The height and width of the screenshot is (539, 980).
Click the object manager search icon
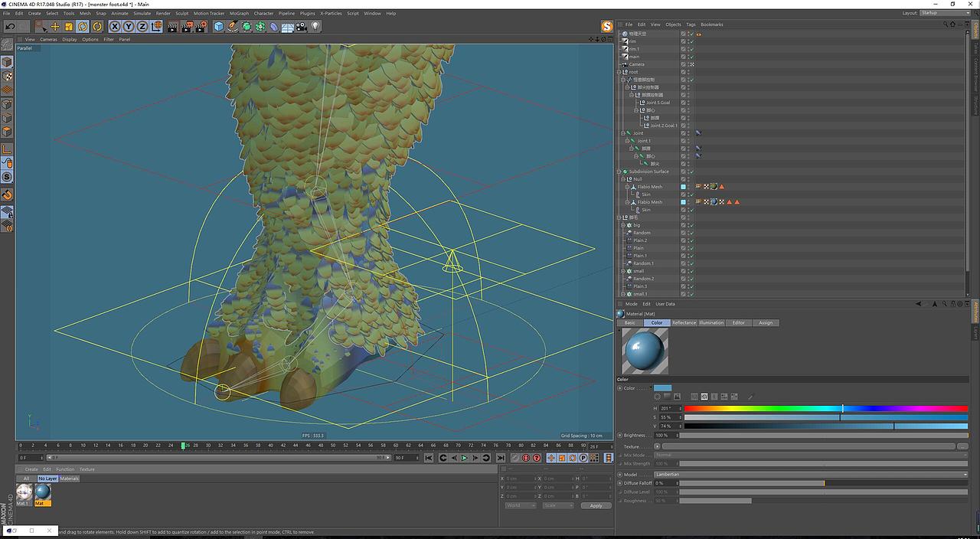946,24
